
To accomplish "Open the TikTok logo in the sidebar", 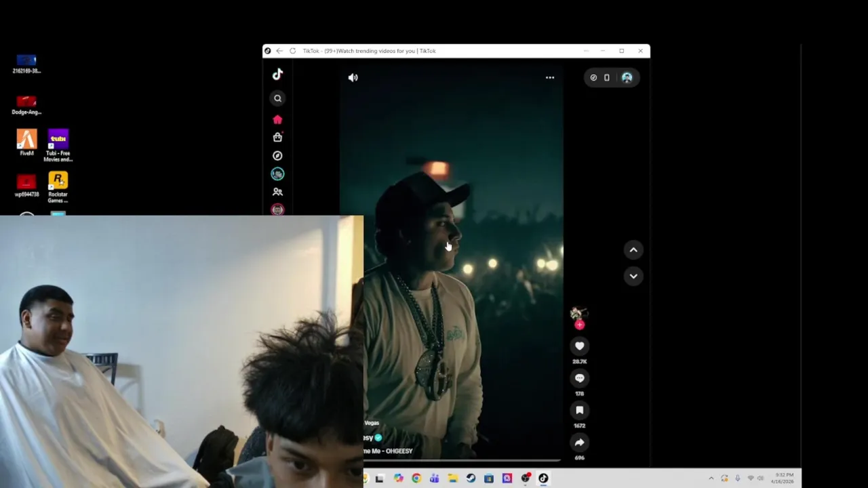I will pyautogui.click(x=277, y=75).
